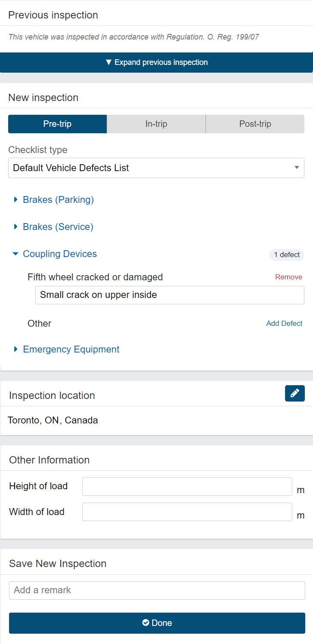The height and width of the screenshot is (644, 313).
Task: Remove the fifth wheel cracked defect
Action: 288,277
